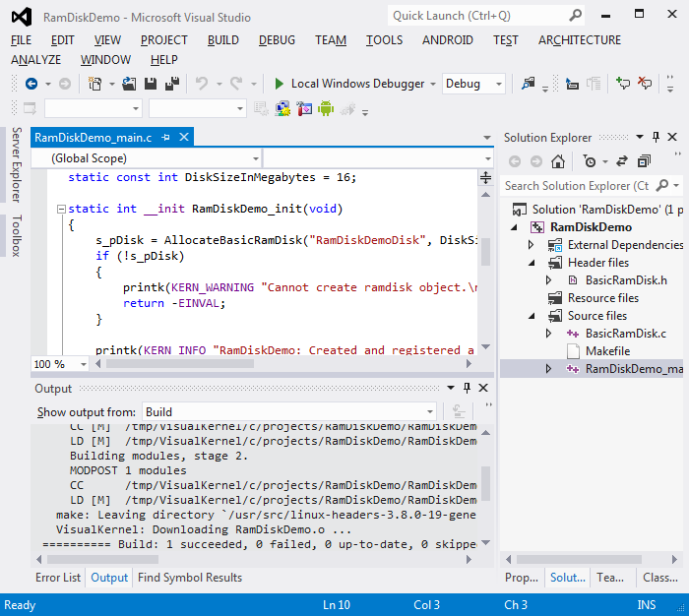This screenshot has height=616, width=689.
Task: Close the Solution Explorer panel
Action: (672, 137)
